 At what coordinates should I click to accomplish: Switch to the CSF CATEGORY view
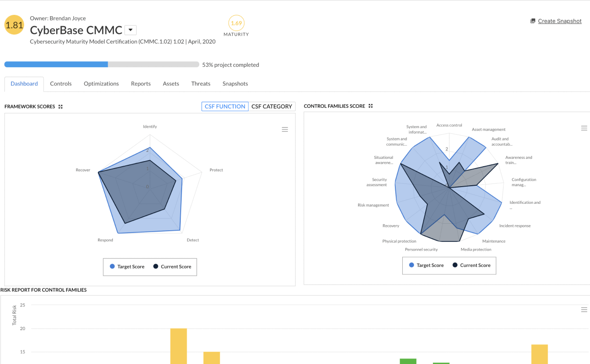(272, 106)
